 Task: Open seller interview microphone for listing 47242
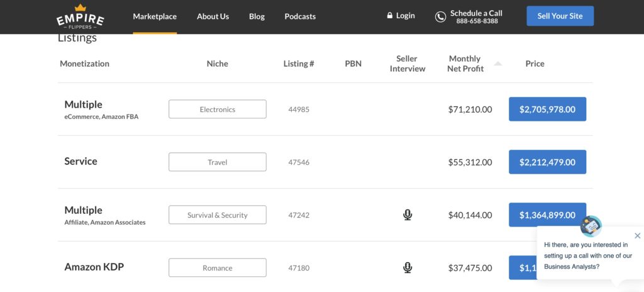tap(408, 215)
